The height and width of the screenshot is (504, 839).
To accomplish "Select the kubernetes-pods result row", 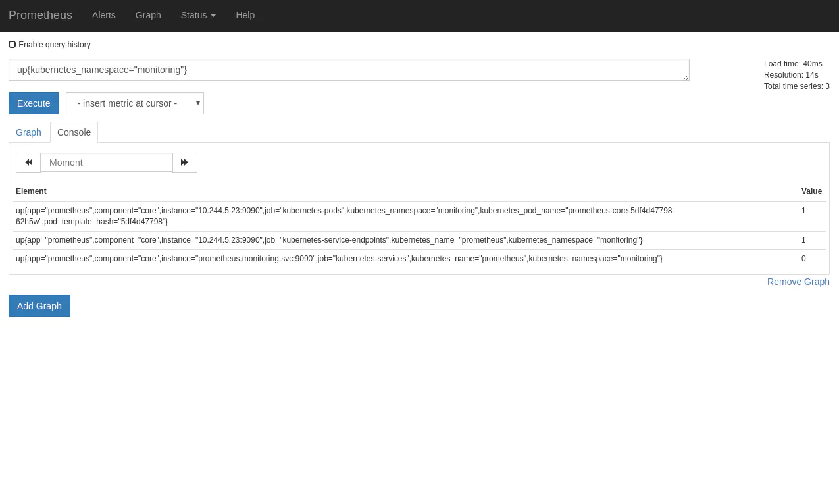I will click(345, 216).
